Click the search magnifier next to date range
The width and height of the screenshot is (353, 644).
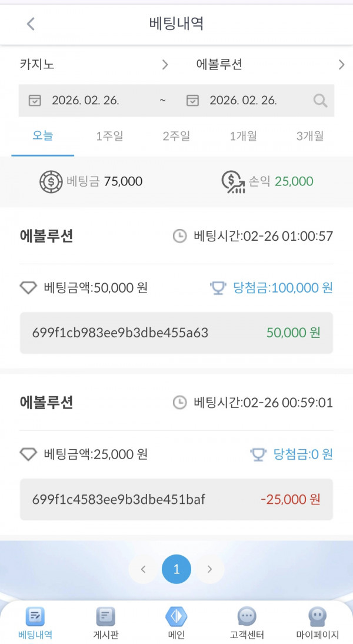click(x=320, y=100)
